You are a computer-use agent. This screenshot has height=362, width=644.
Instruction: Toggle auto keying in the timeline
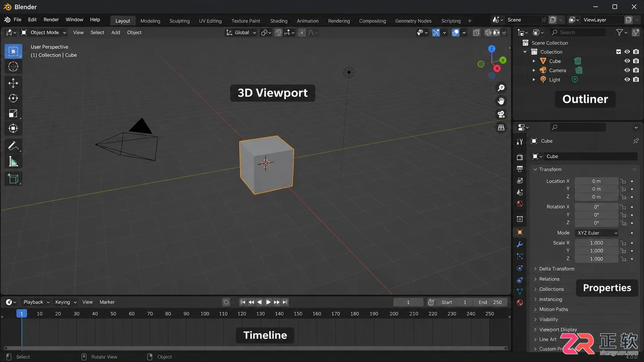point(226,302)
